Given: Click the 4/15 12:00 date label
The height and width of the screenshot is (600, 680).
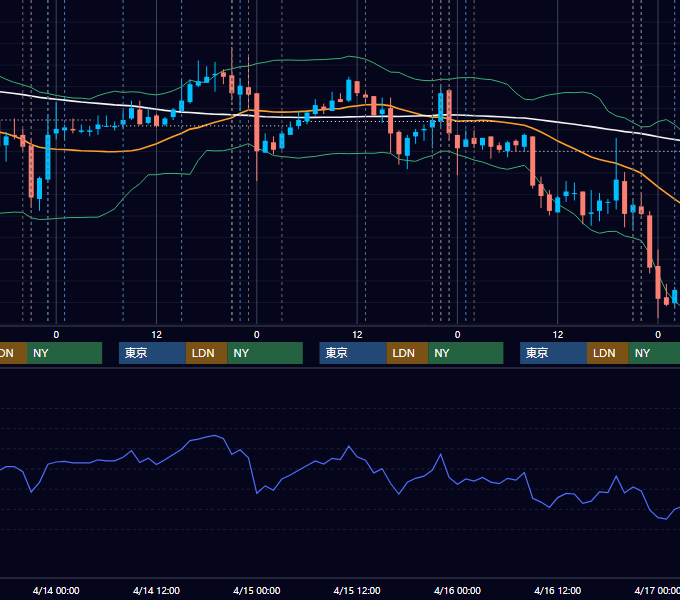Looking at the screenshot, I should [357, 590].
